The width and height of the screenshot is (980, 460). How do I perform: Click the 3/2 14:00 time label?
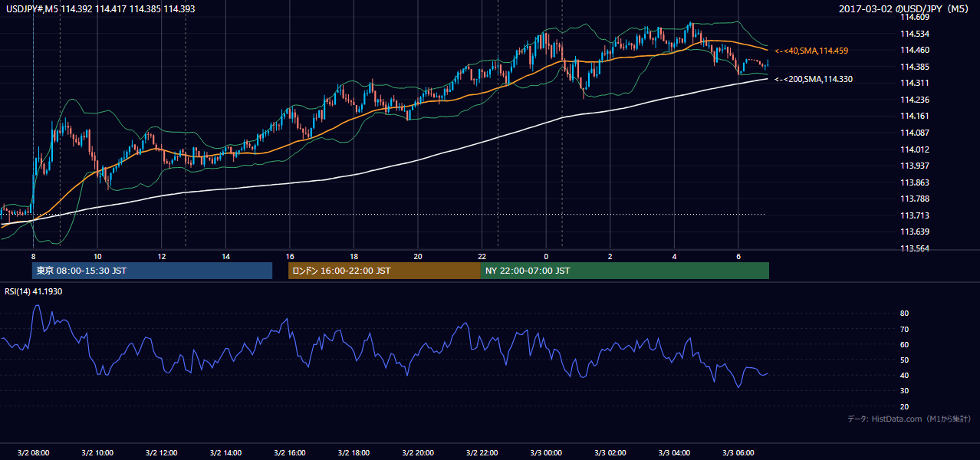(225, 453)
